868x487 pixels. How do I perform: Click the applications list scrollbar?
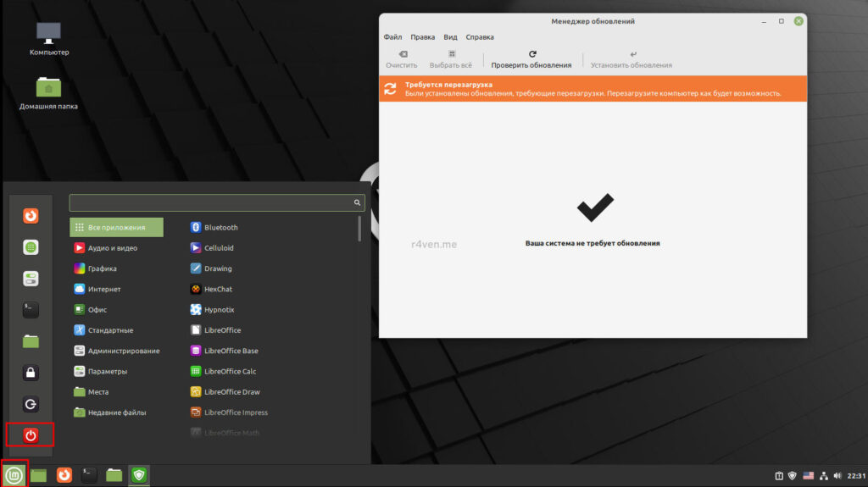359,230
